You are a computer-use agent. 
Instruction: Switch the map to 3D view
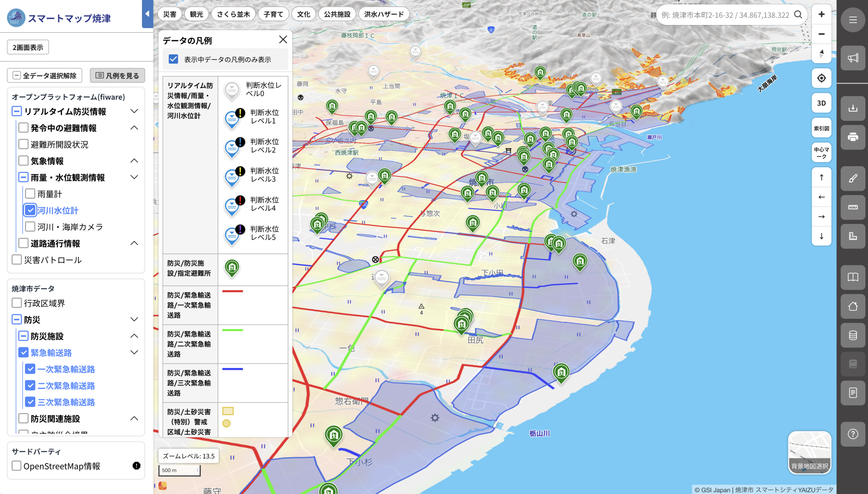coord(821,103)
